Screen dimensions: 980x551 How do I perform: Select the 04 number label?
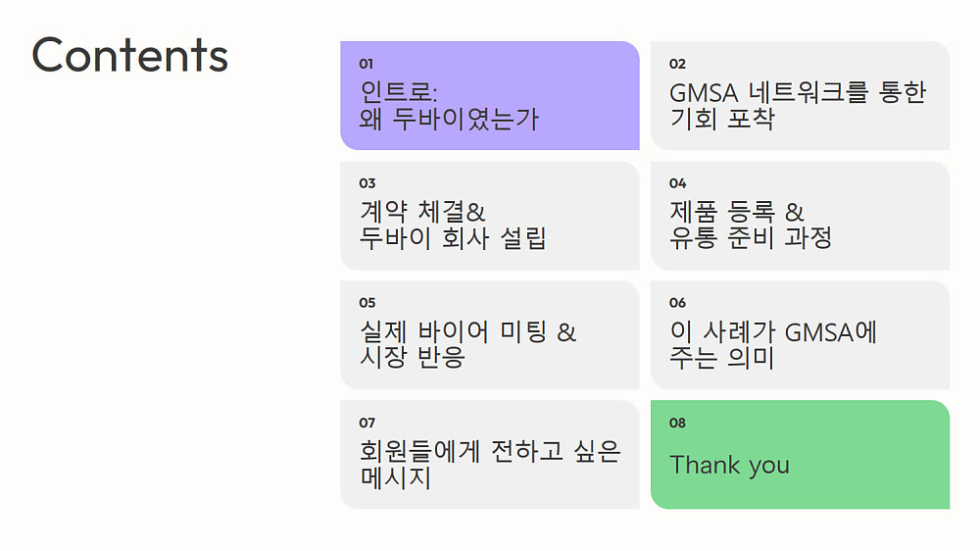tap(677, 183)
